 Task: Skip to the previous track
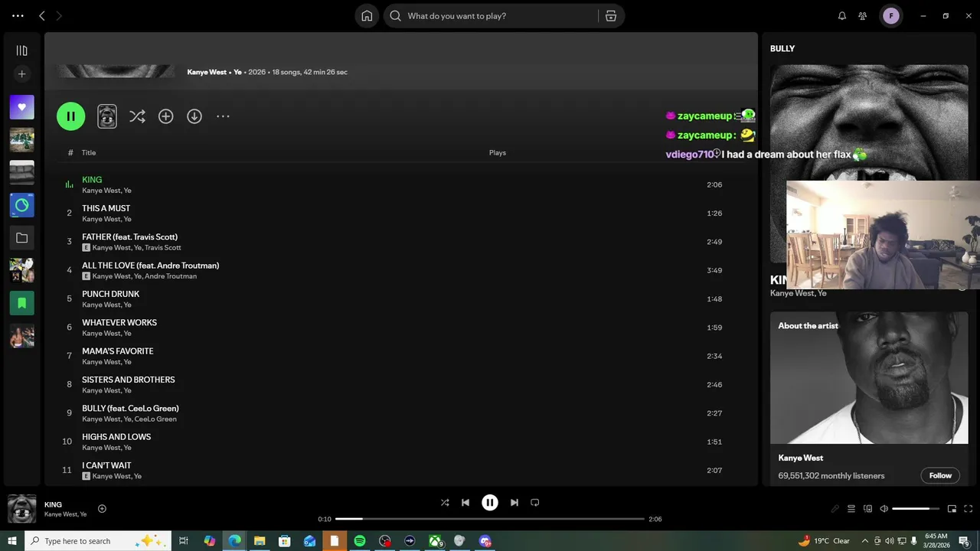[465, 503]
